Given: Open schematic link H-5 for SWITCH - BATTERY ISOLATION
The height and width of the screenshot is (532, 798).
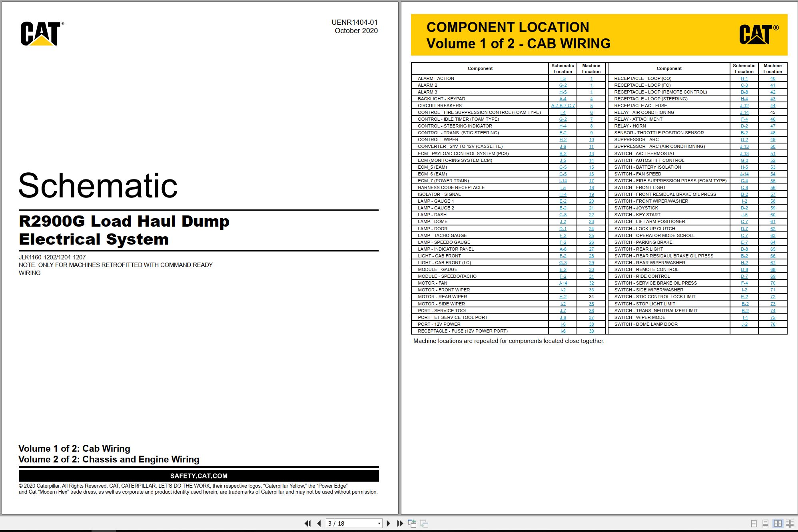Looking at the screenshot, I should pyautogui.click(x=744, y=167).
